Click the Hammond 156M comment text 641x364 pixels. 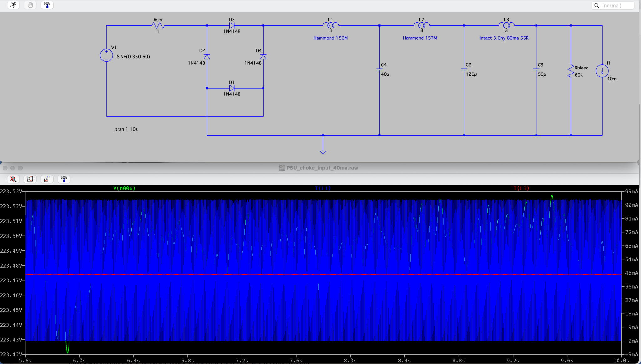click(x=331, y=38)
